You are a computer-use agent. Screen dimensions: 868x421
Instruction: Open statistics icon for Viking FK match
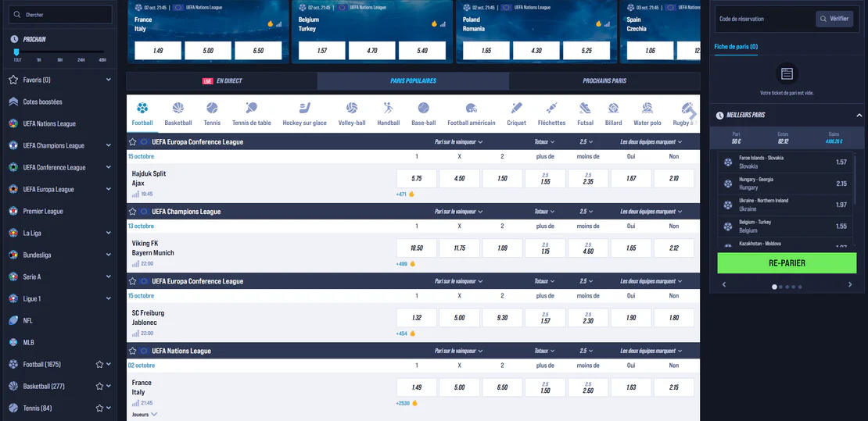pyautogui.click(x=135, y=264)
